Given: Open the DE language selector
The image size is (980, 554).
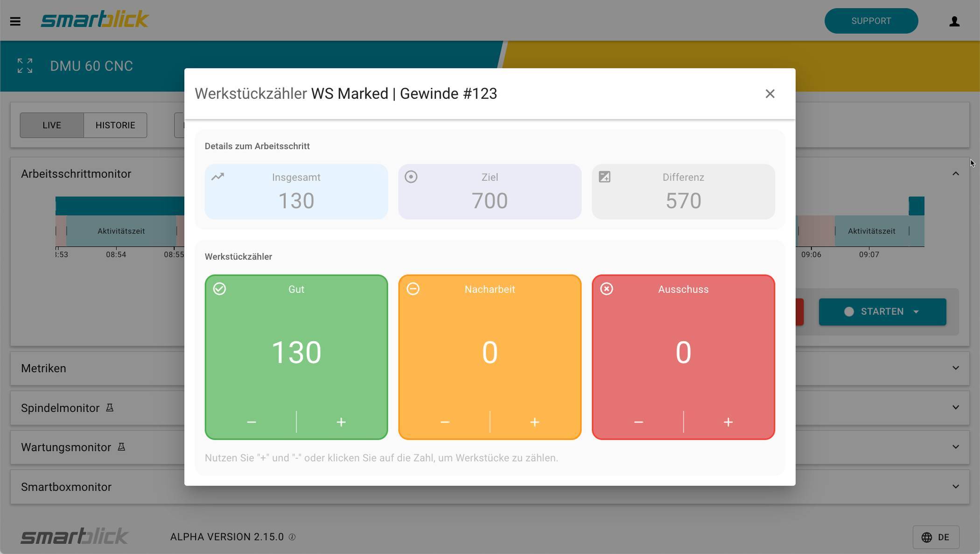Looking at the screenshot, I should (x=936, y=537).
